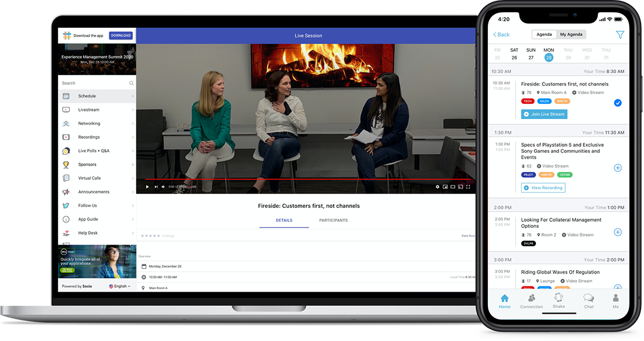Open the Follow Us Twitter icon

66,206
